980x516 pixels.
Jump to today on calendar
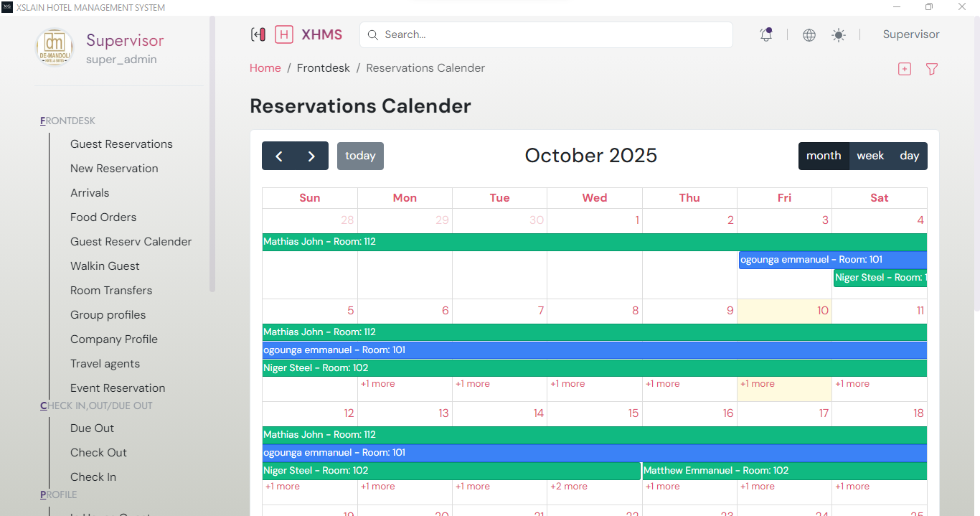pos(360,156)
